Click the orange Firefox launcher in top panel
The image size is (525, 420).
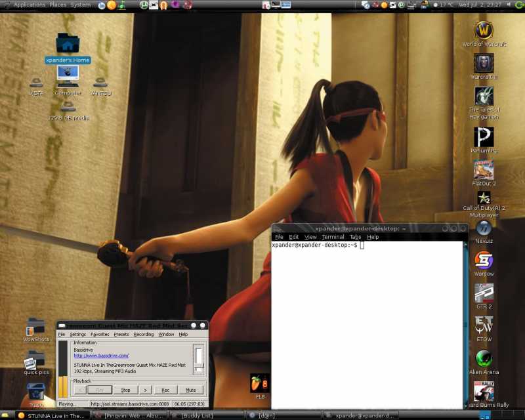point(112,5)
